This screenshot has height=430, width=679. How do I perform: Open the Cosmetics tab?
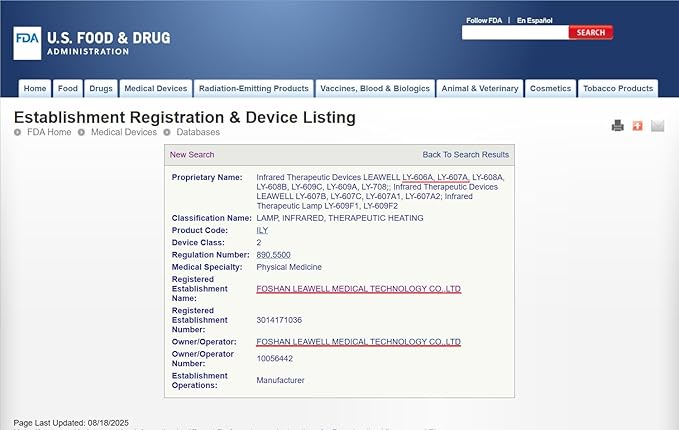(550, 88)
